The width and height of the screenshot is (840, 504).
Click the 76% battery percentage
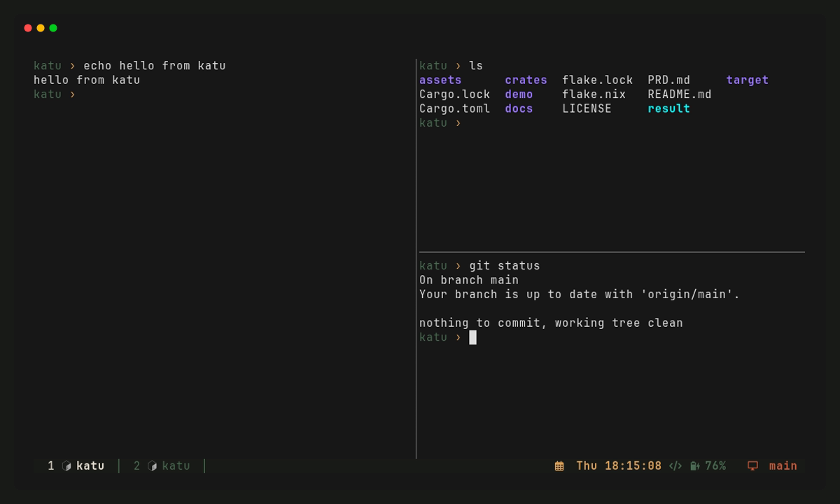715,466
